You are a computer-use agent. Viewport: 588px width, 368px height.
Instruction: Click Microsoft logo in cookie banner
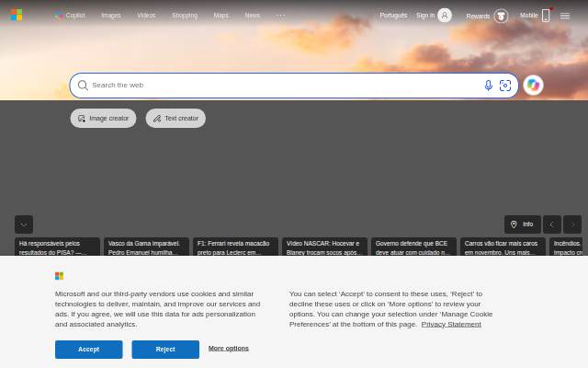point(59,276)
